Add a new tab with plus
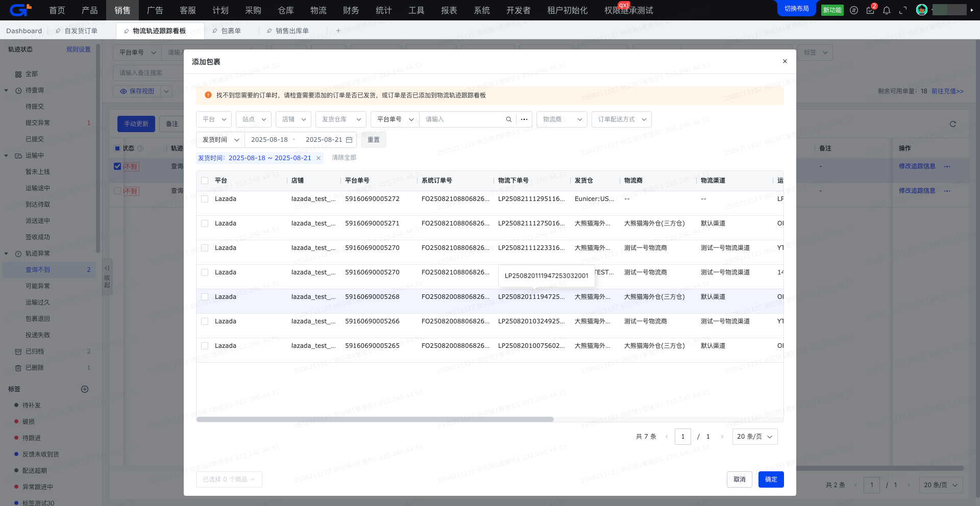Screen dimensions: 980x506 click(338, 31)
